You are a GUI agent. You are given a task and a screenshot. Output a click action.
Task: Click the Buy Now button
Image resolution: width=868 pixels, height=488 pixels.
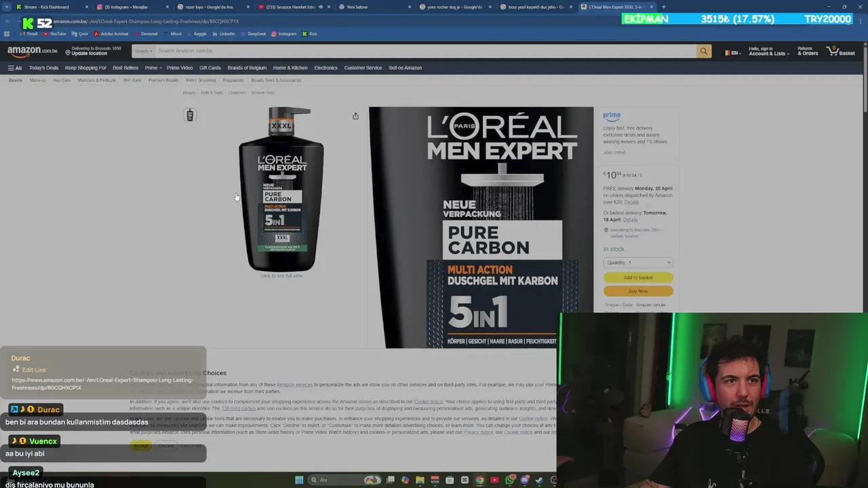[638, 291]
